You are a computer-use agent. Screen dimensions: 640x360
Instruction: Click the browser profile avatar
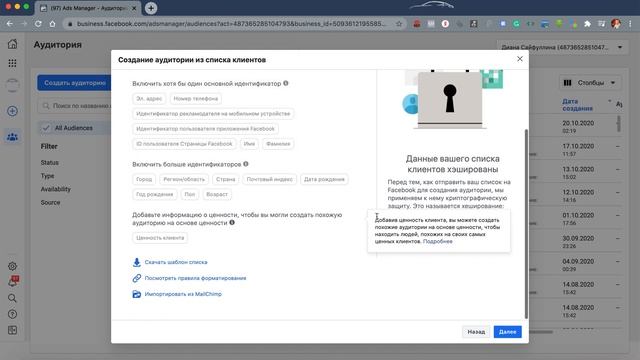coord(616,24)
